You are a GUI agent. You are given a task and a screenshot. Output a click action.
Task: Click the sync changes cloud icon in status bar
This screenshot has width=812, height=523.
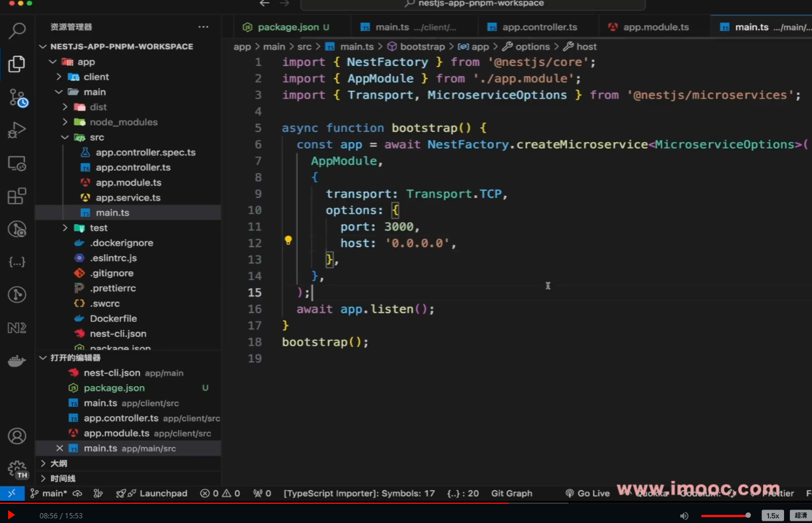(x=78, y=493)
